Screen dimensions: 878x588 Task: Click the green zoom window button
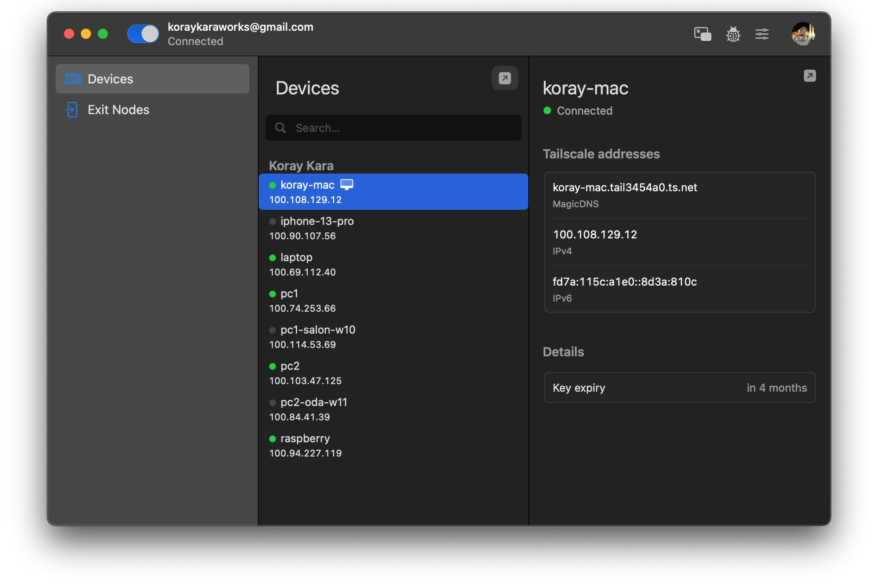click(103, 34)
